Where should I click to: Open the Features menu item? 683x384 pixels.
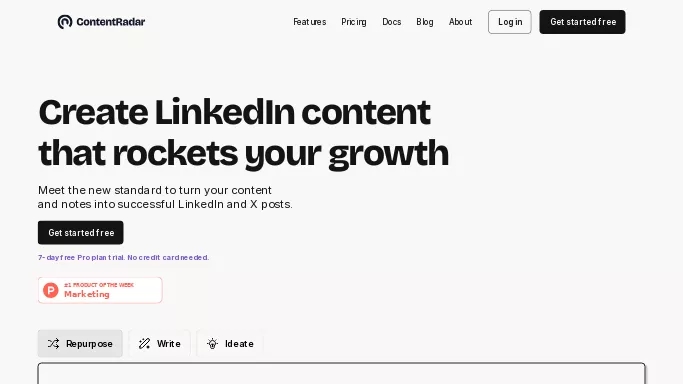pos(310,22)
